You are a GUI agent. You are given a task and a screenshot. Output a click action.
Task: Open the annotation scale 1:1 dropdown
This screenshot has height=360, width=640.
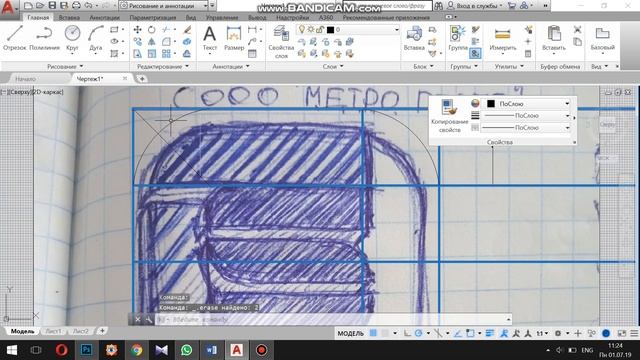click(x=542, y=333)
